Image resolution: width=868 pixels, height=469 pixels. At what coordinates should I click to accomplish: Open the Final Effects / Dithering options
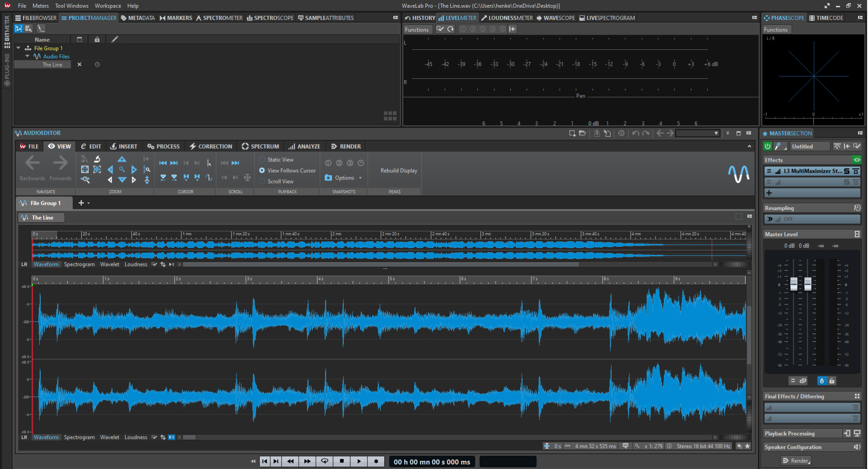pyautogui.click(x=857, y=397)
